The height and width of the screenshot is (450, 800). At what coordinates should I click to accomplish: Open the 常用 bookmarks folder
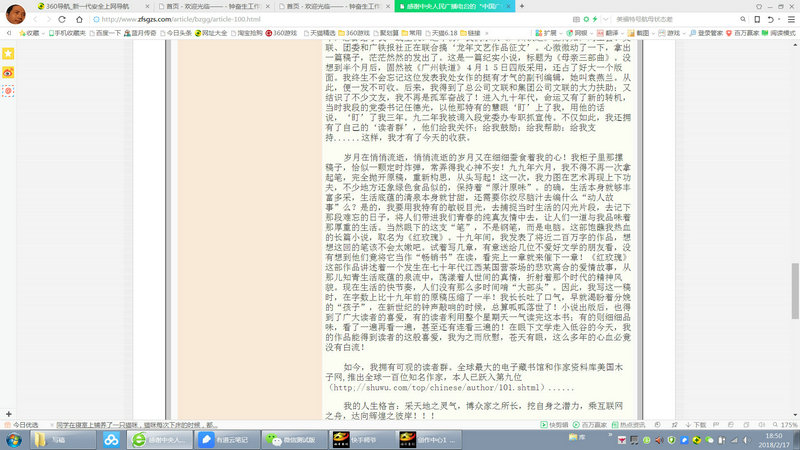point(412,33)
